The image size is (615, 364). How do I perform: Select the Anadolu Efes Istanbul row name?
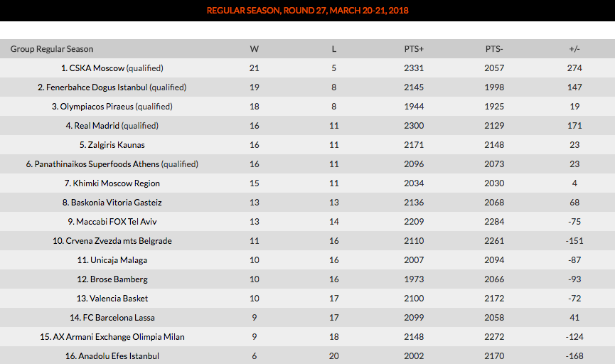tap(112, 357)
